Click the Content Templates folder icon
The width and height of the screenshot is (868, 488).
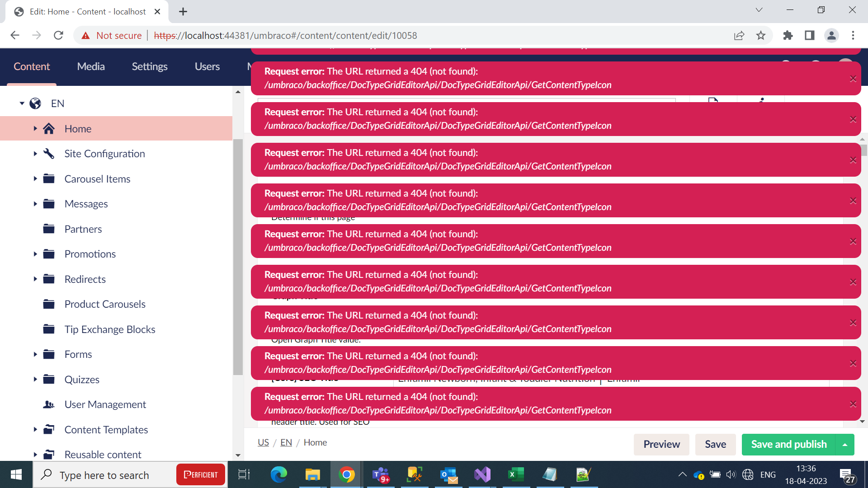coord(49,430)
